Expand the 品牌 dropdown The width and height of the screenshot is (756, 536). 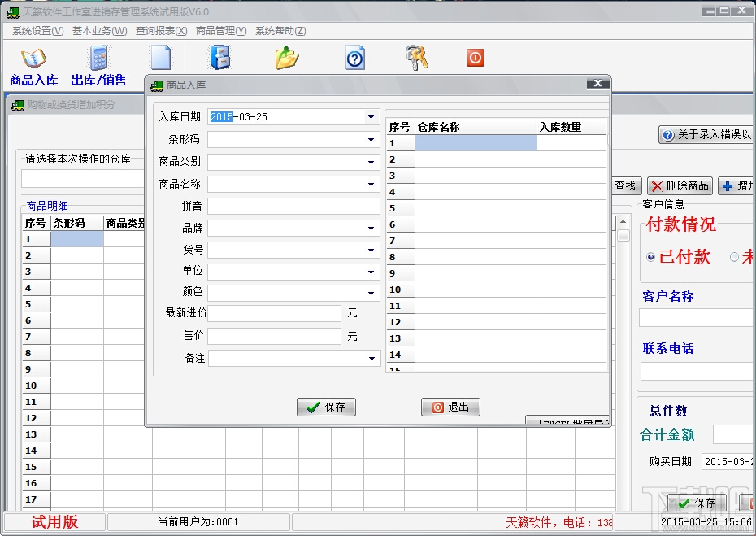(x=371, y=229)
